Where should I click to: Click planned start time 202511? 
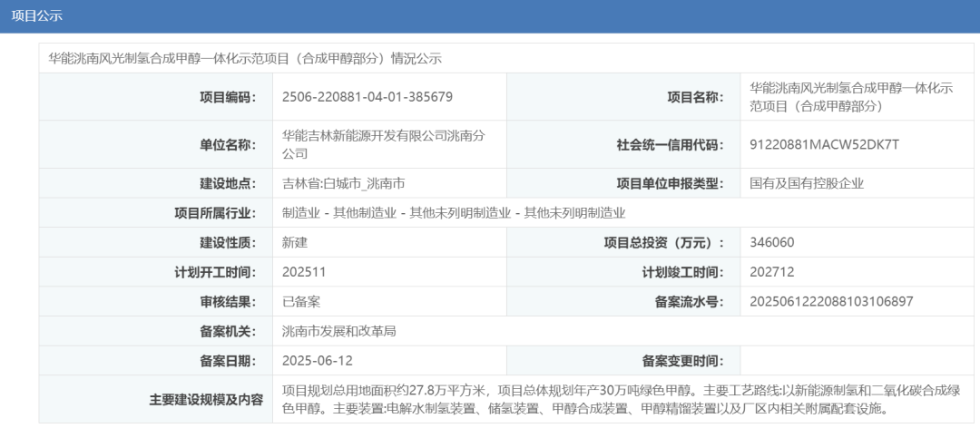point(304,272)
